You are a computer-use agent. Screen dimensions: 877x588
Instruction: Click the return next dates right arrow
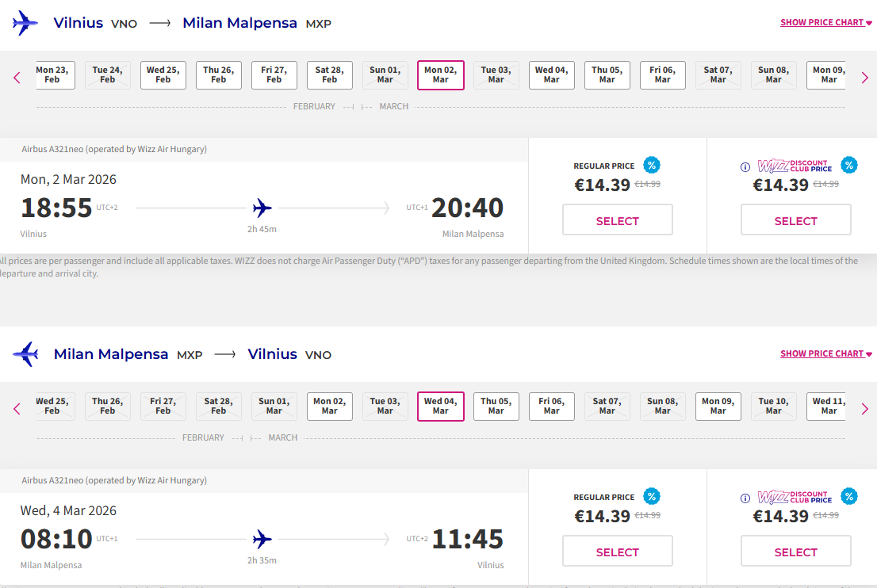point(864,409)
